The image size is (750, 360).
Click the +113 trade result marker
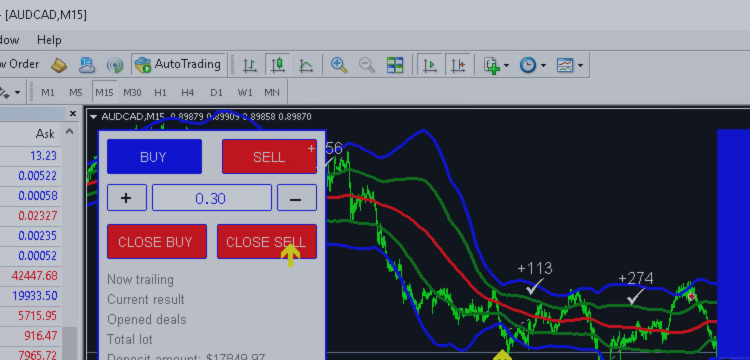tap(535, 269)
